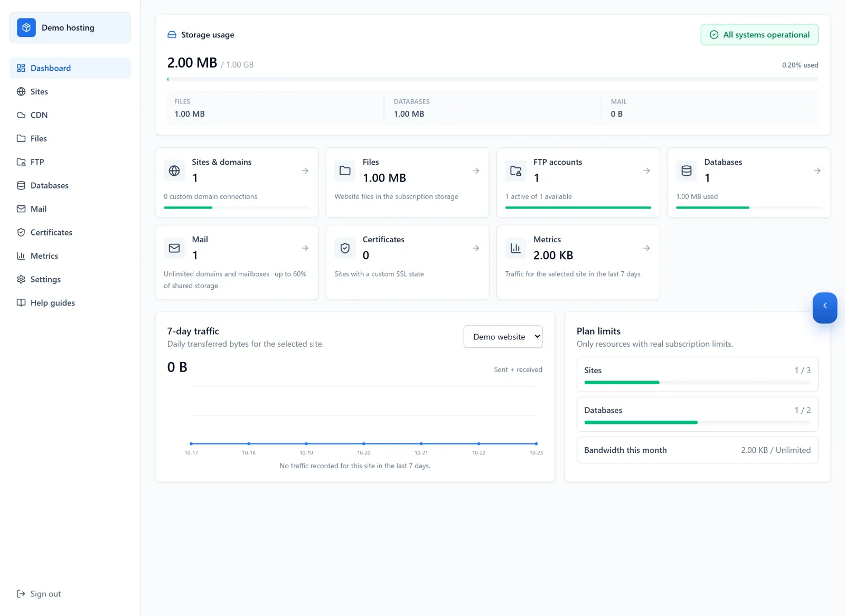Click the Storage usage progress bar
This screenshot has width=845, height=616.
[x=493, y=79]
